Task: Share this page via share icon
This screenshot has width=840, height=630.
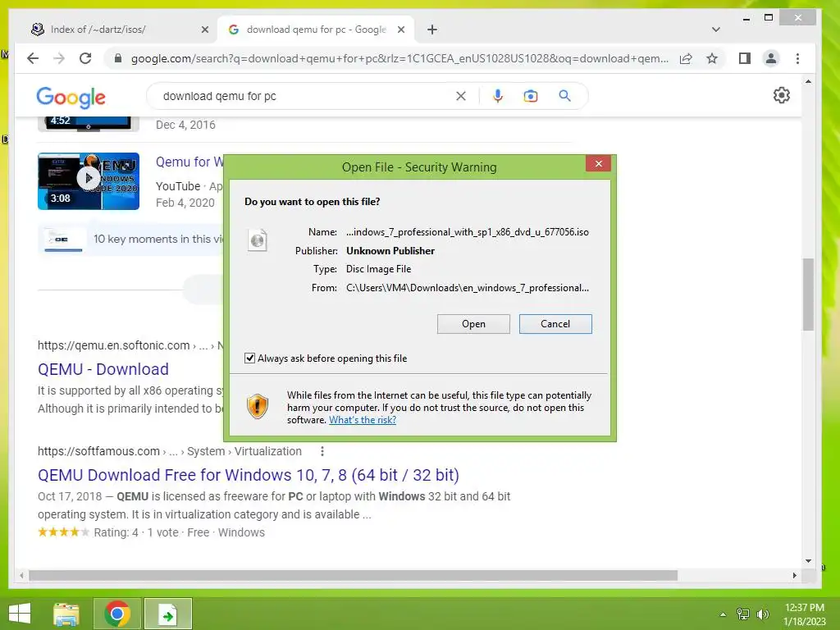Action: [x=686, y=58]
